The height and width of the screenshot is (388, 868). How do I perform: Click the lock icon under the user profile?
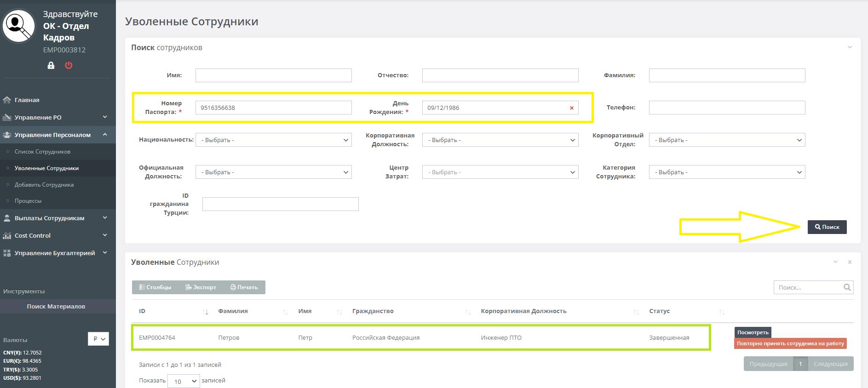pos(51,65)
